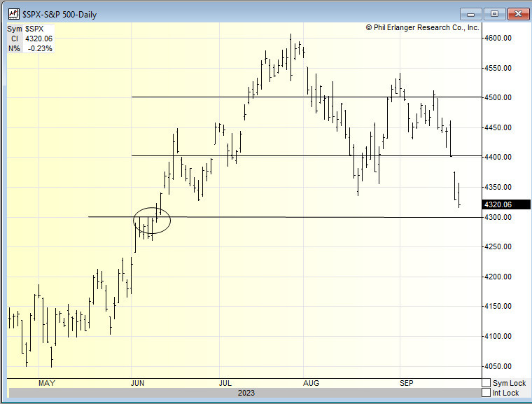
Task: Enable the Sym Lock checkbox
Action: coord(486,383)
